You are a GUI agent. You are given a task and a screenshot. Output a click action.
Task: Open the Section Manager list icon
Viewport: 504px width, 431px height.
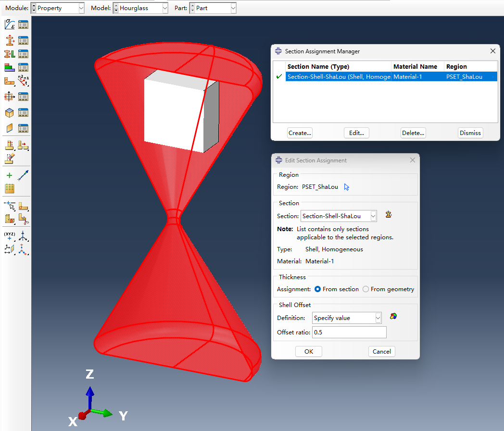[23, 40]
